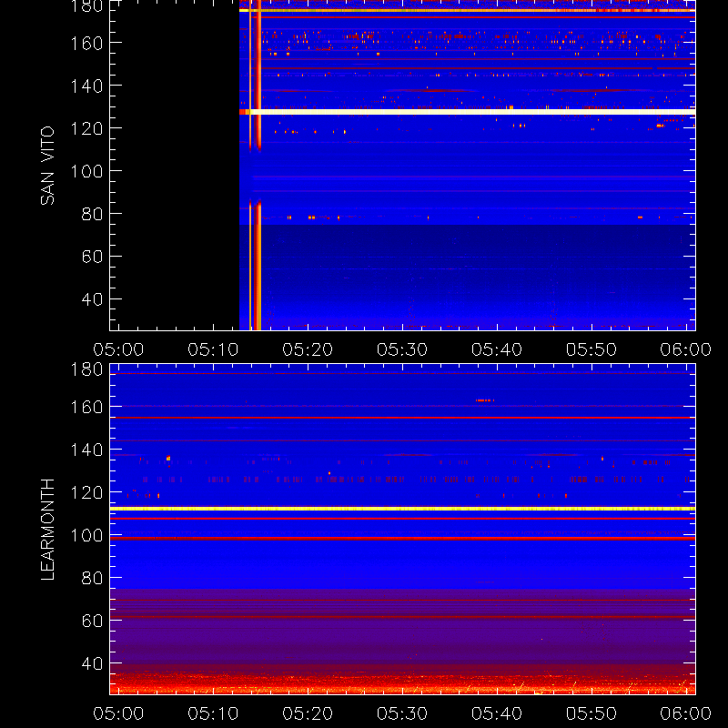Select the 180 tick label on Learmonth plot
This screenshot has width=728, height=728.
(86, 369)
